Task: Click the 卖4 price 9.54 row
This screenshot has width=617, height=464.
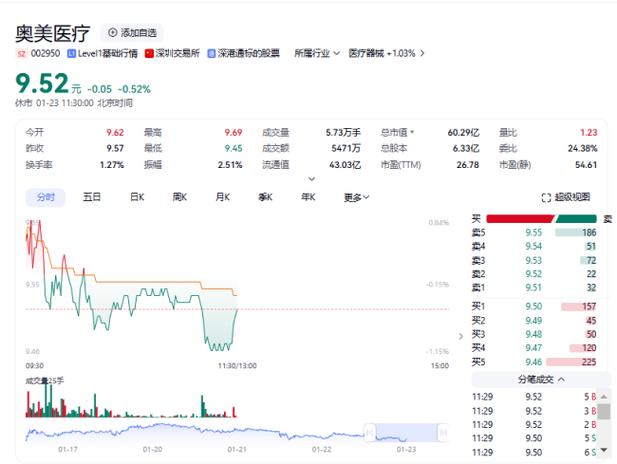Action: pyautogui.click(x=534, y=246)
